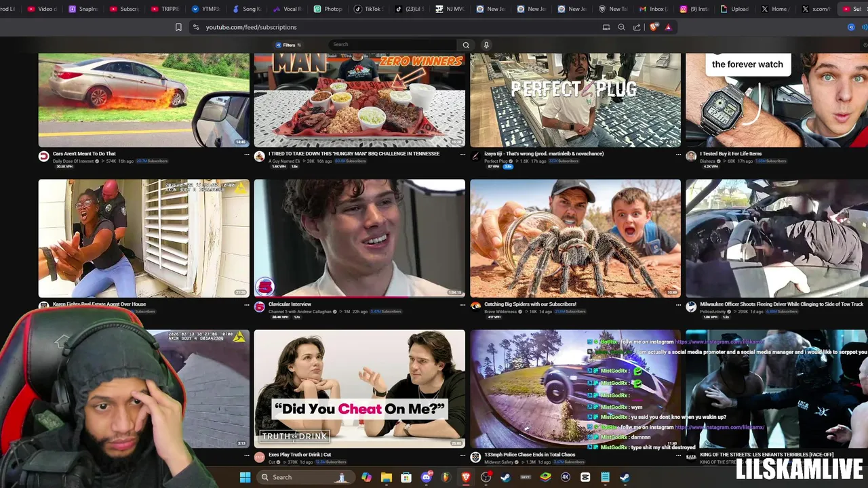Open Brave Shields lion icon
Image resolution: width=868 pixels, height=488 pixels.
654,27
